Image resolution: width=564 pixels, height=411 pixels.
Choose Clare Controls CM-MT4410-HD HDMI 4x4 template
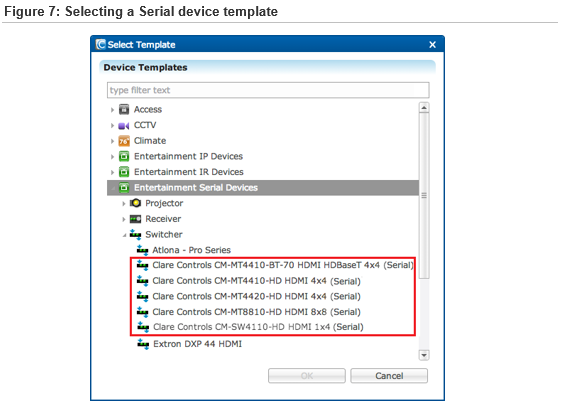pyautogui.click(x=256, y=281)
